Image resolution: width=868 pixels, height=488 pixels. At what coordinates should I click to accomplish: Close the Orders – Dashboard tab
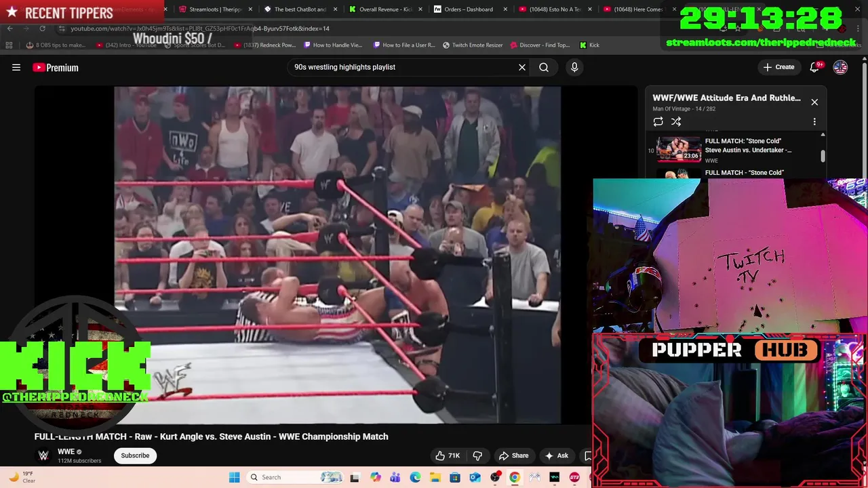coord(505,9)
